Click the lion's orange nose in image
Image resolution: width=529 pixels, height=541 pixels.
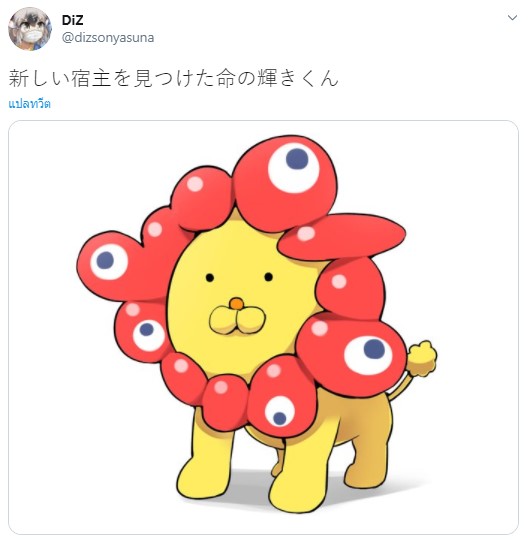tap(236, 304)
